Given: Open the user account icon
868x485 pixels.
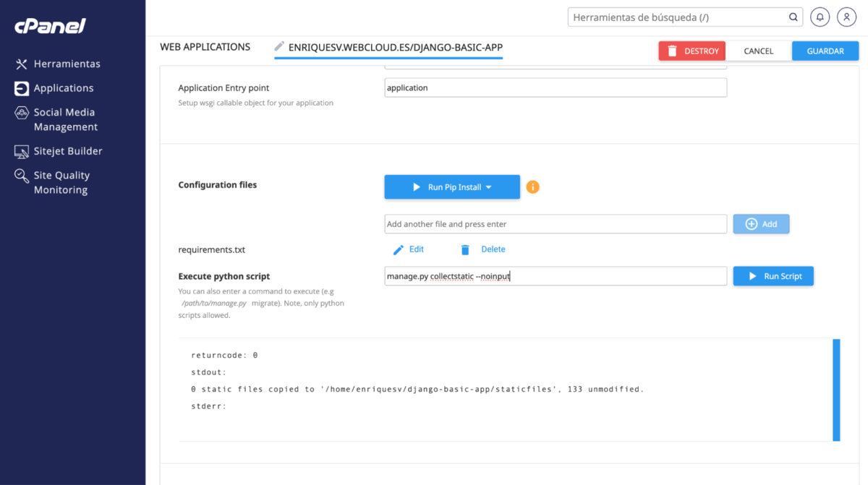Looking at the screenshot, I should point(846,17).
